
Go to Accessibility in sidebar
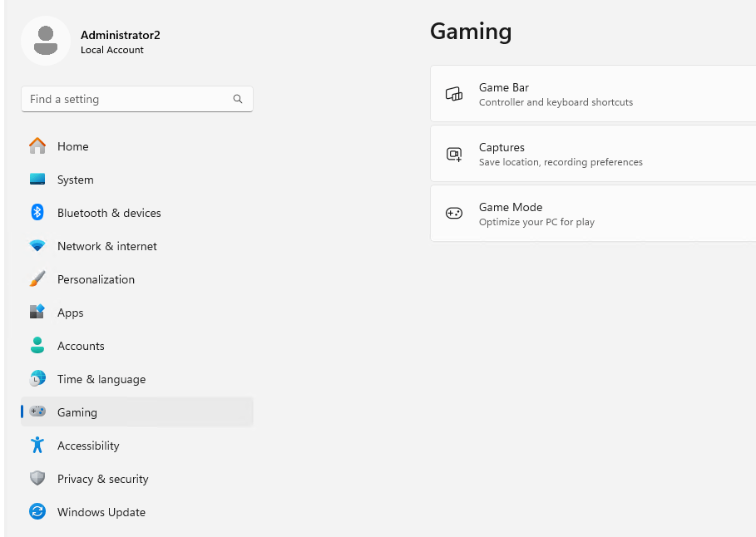coord(137,445)
